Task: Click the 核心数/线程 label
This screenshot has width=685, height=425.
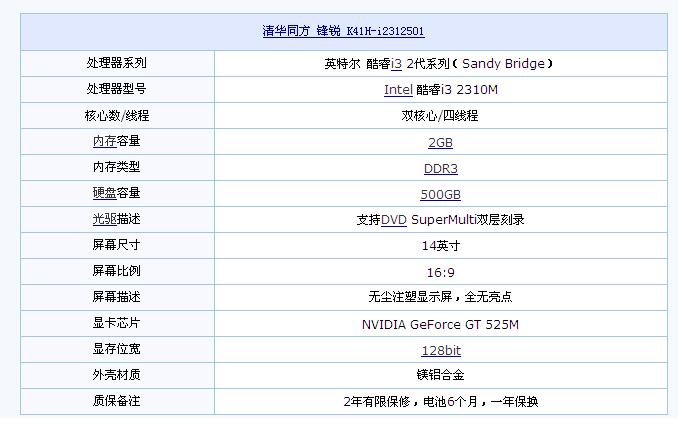Action: coord(117,116)
